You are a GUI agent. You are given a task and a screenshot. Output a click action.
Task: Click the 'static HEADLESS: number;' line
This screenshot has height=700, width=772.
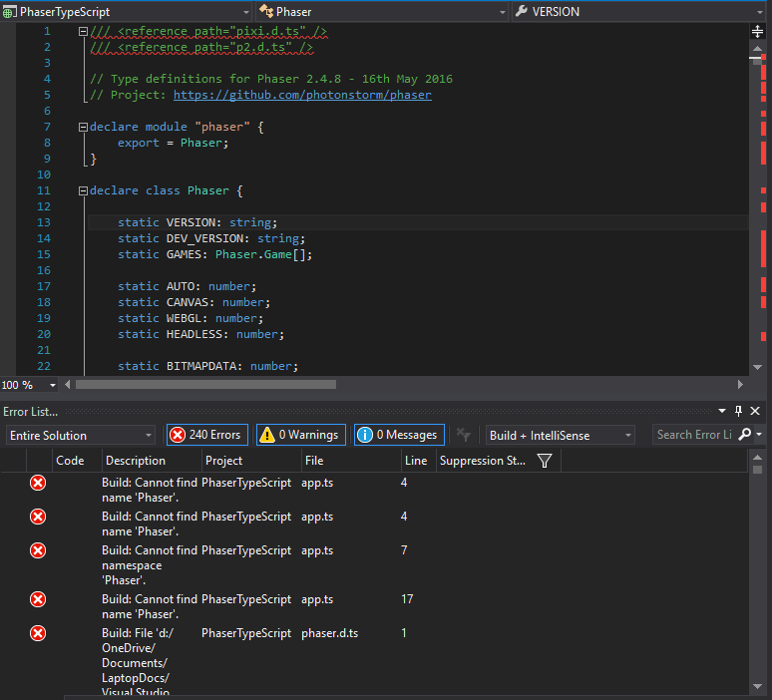coord(200,334)
